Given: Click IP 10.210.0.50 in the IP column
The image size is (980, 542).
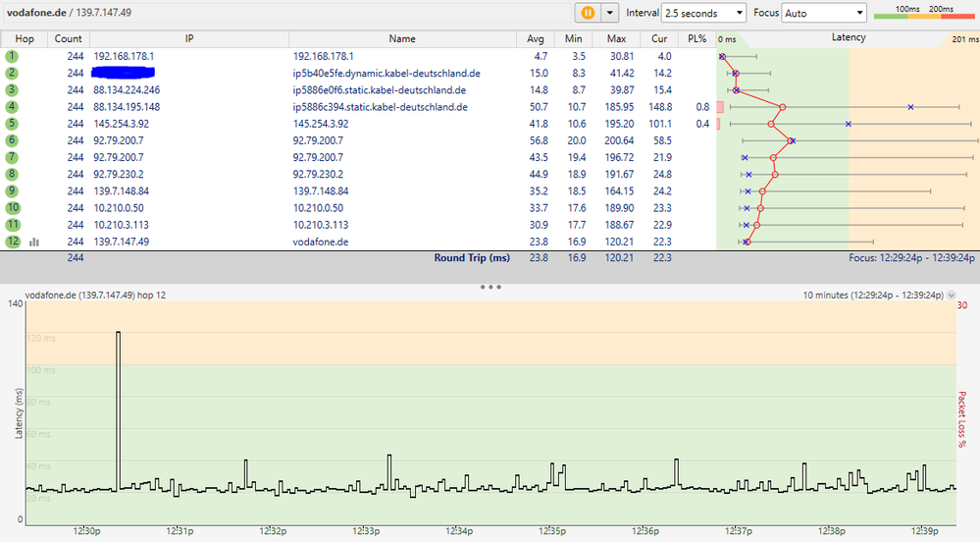Looking at the screenshot, I should coord(119,208).
